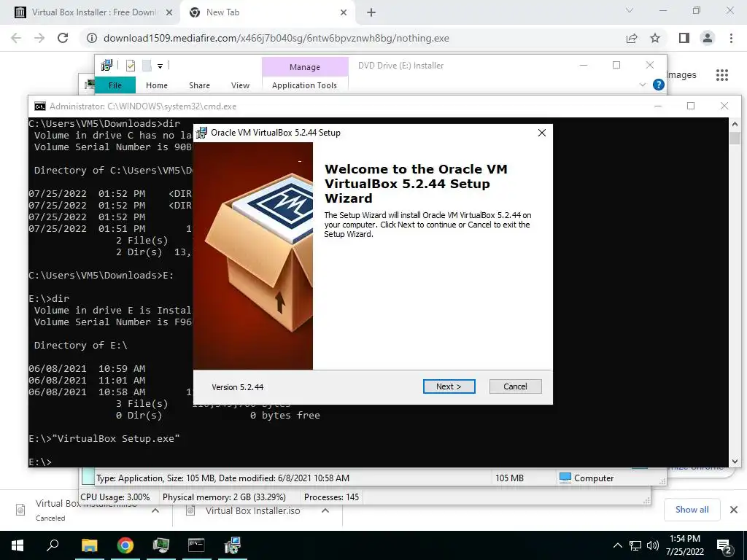Open Command Prompt from taskbar
Viewport: 747px width, 560px height.
coord(197,545)
